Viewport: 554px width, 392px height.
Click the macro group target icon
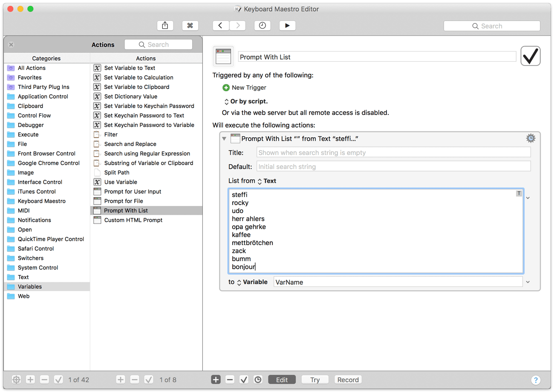point(16,379)
